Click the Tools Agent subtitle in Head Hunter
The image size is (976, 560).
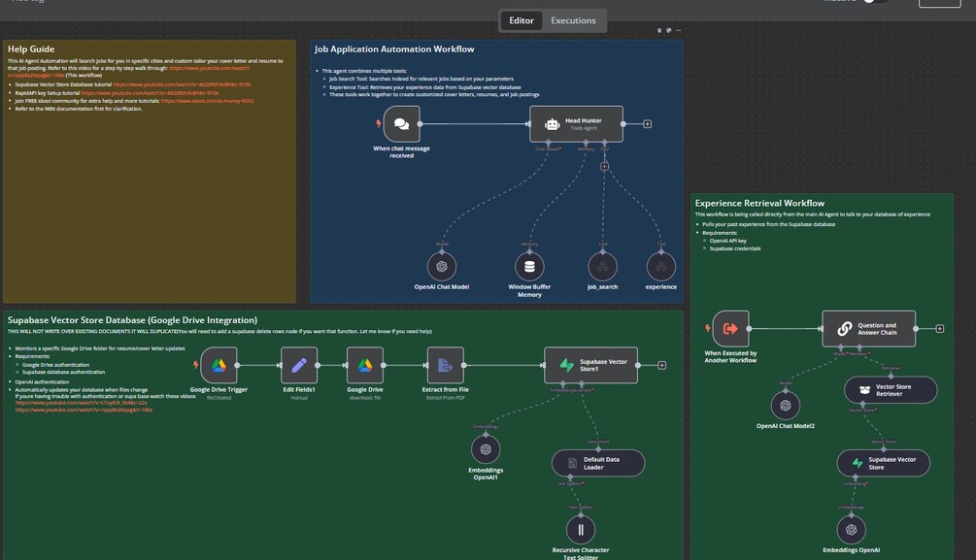584,128
